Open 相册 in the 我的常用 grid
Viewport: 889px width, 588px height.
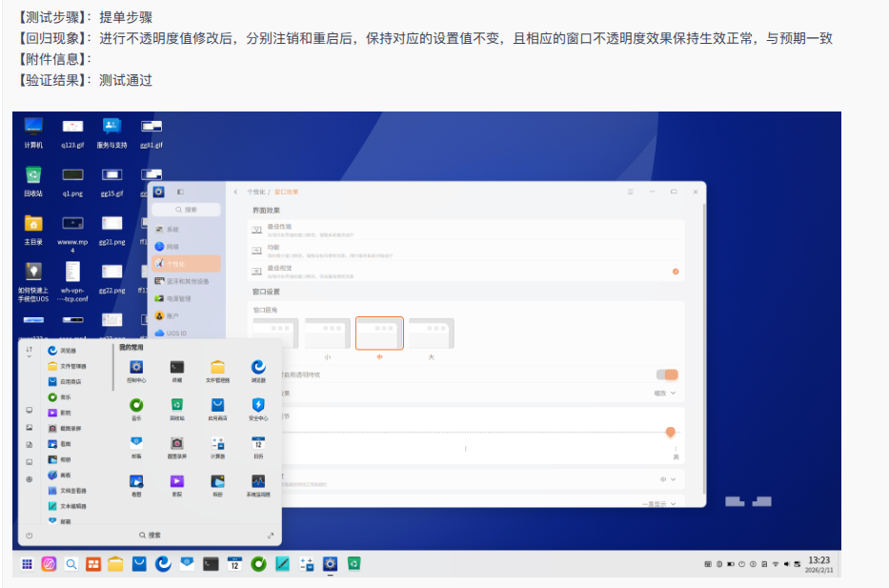217,485
